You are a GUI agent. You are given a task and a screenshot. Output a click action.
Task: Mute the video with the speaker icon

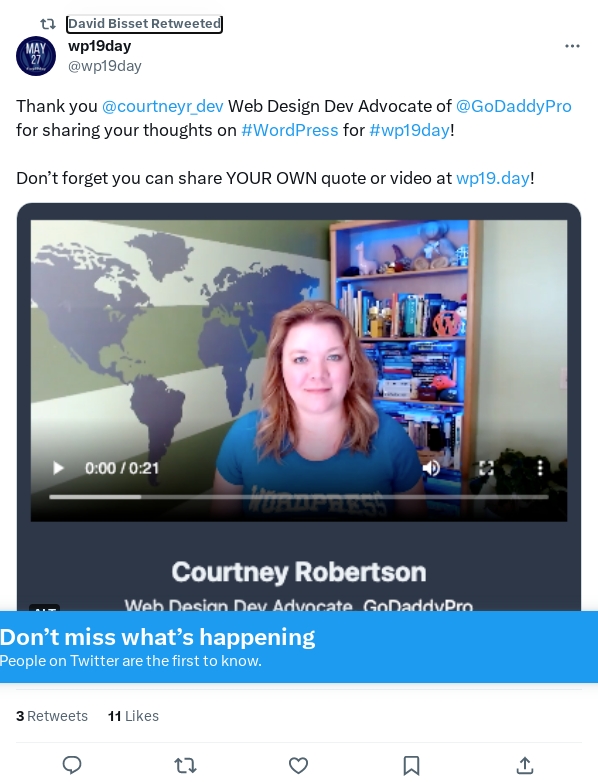click(x=431, y=468)
